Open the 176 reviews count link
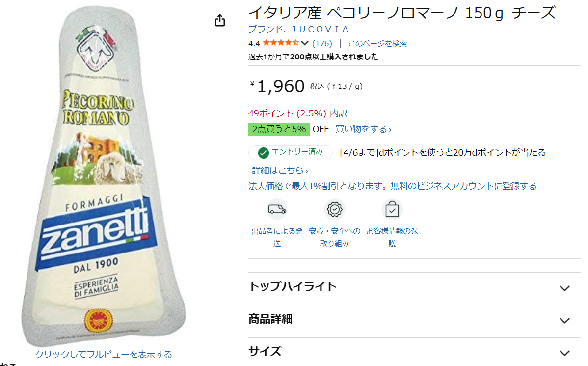 pyautogui.click(x=322, y=43)
